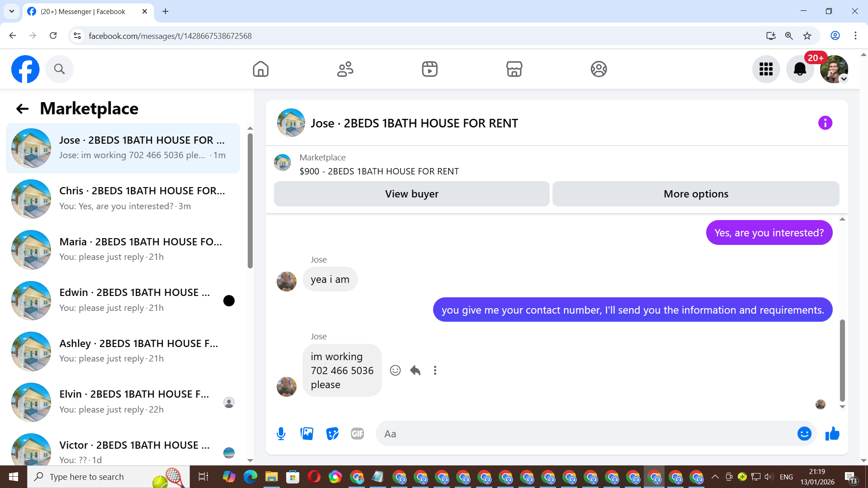The image size is (868, 488).
Task: Send a thumbs-up like
Action: pyautogui.click(x=832, y=434)
